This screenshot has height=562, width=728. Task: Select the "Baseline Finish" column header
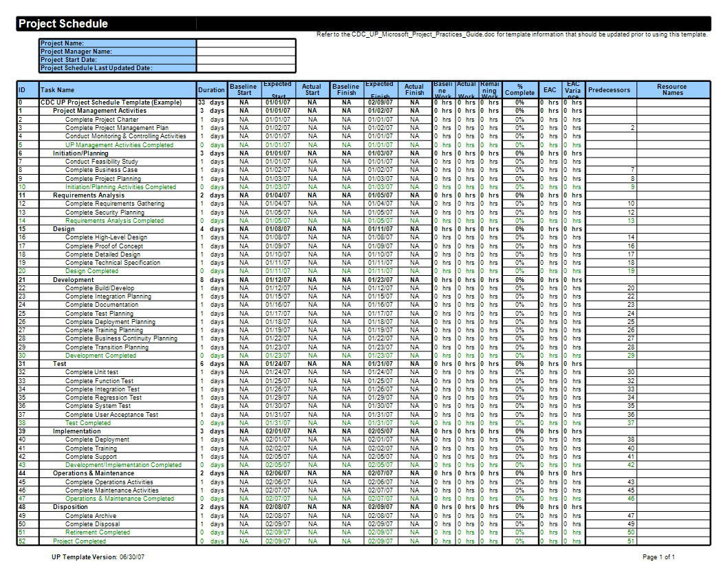coord(346,89)
